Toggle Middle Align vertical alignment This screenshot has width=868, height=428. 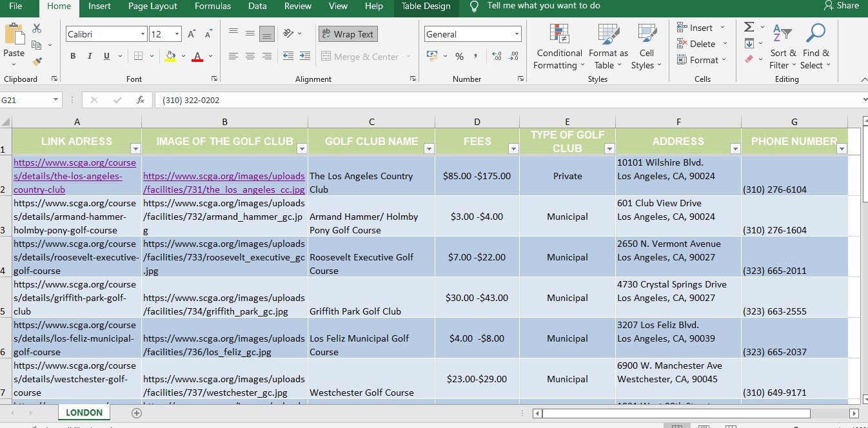click(x=250, y=34)
